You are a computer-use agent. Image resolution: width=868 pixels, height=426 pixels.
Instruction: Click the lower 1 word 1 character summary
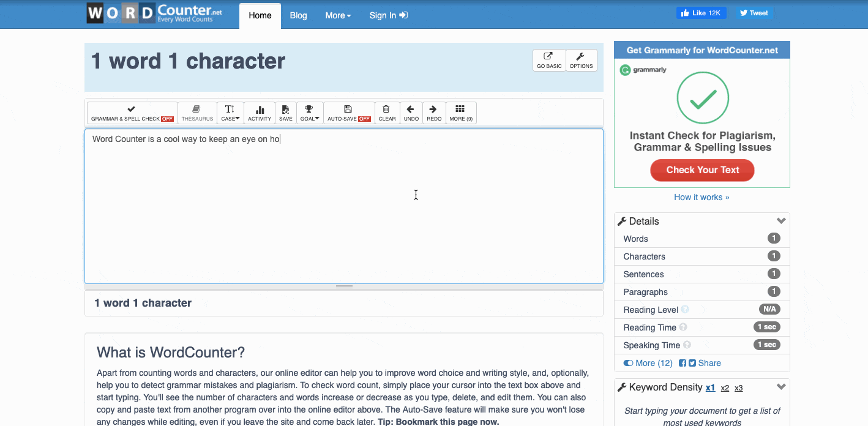point(143,303)
